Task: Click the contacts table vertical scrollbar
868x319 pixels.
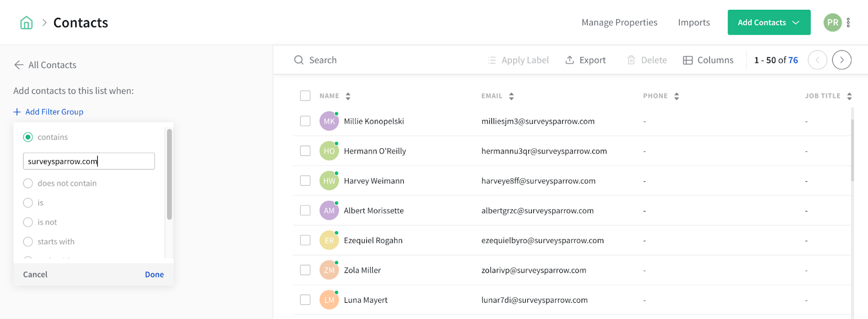Action: (852, 150)
